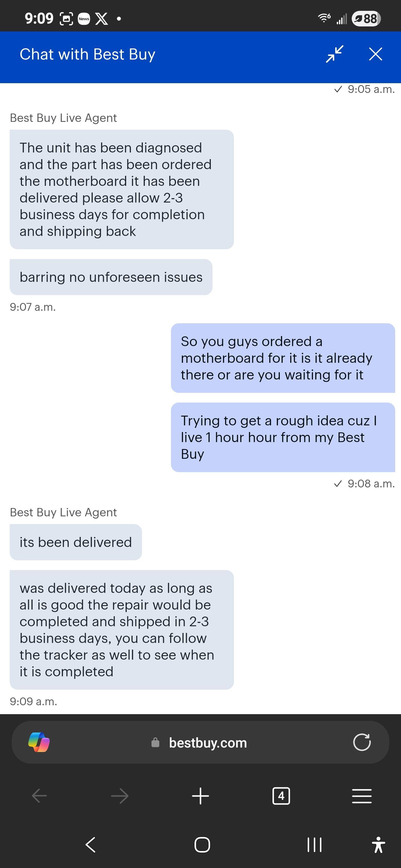Screen dimensions: 401x868
Task: Tap the Copilot icon in address bar
Action: [39, 742]
